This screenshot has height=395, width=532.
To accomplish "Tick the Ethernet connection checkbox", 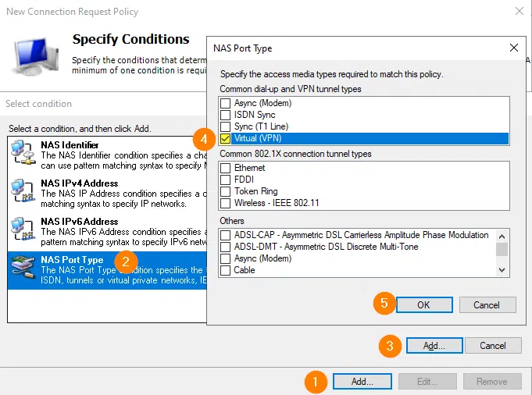I will pyautogui.click(x=226, y=168).
